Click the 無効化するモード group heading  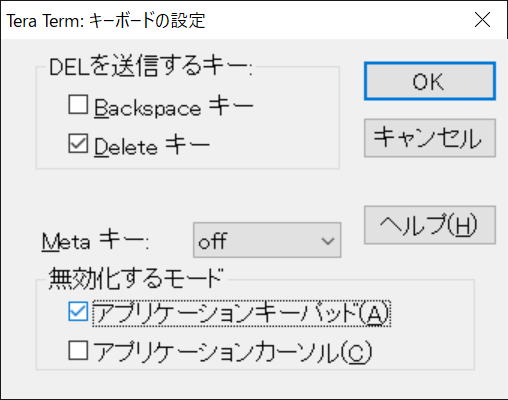[x=136, y=278]
